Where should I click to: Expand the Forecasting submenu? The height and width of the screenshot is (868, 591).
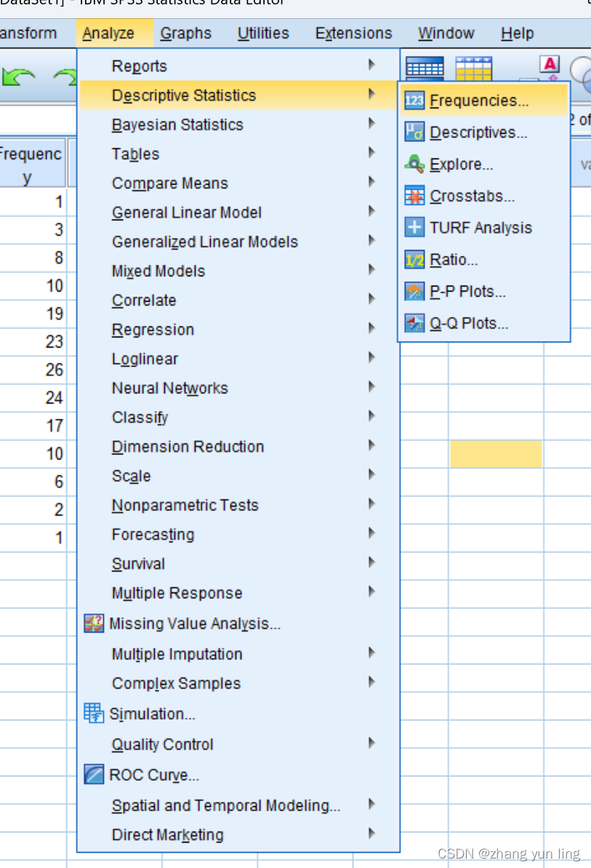point(239,535)
